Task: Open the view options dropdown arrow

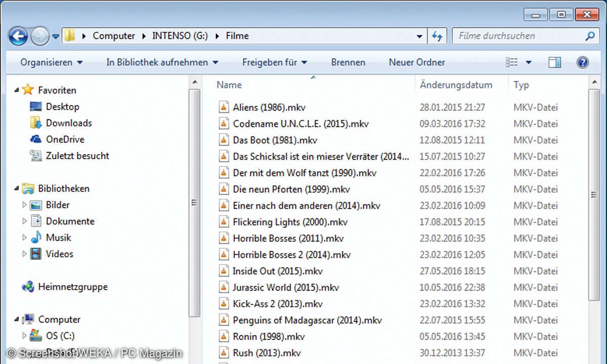Action: click(529, 63)
